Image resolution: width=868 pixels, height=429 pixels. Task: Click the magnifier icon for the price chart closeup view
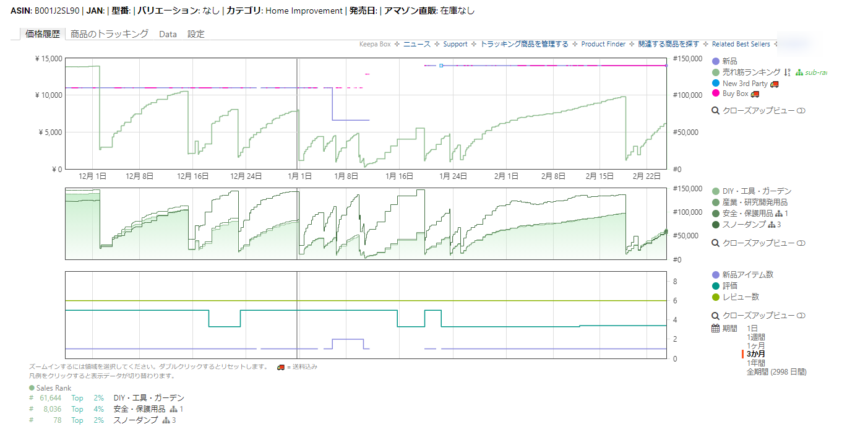716,111
